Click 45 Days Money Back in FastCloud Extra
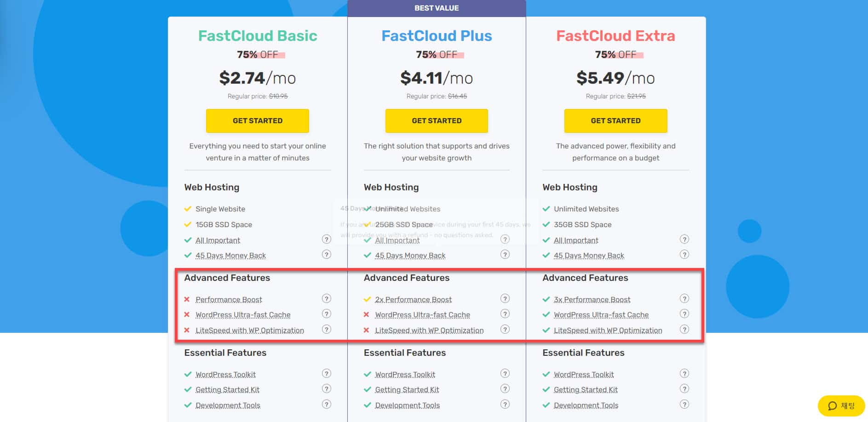The height and width of the screenshot is (422, 868). coord(589,255)
